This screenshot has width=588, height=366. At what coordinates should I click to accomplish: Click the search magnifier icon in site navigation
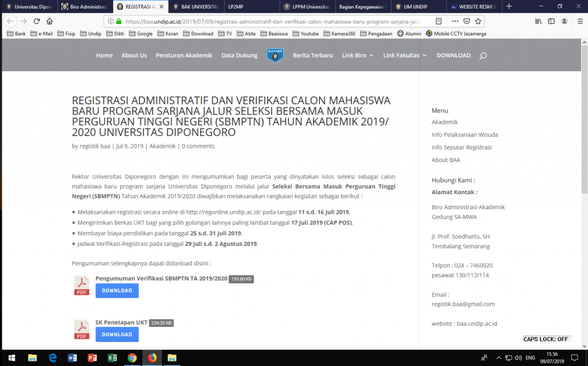(483, 56)
